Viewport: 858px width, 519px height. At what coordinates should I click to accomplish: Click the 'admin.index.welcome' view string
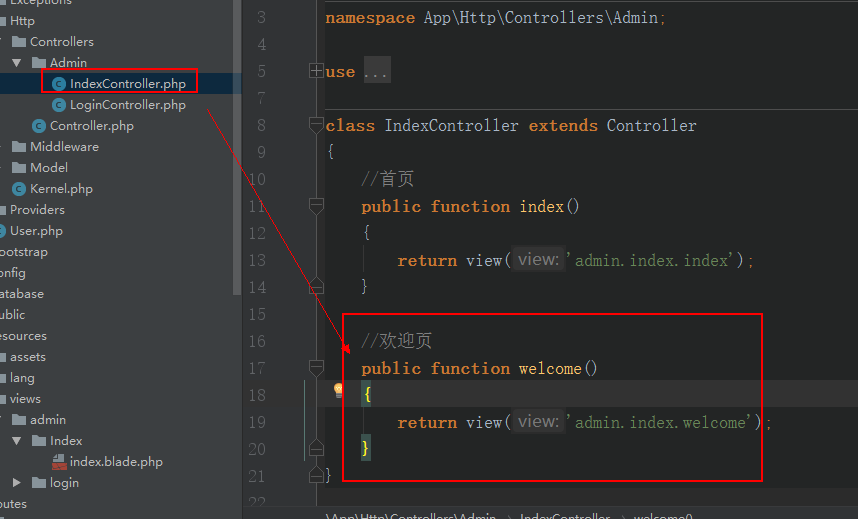tap(660, 423)
